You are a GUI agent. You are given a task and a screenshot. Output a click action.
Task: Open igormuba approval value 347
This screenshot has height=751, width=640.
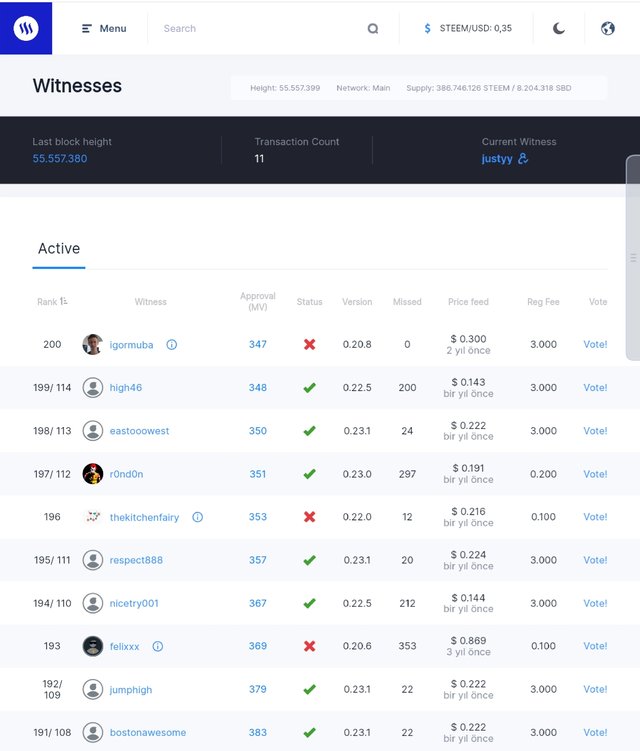tap(258, 344)
